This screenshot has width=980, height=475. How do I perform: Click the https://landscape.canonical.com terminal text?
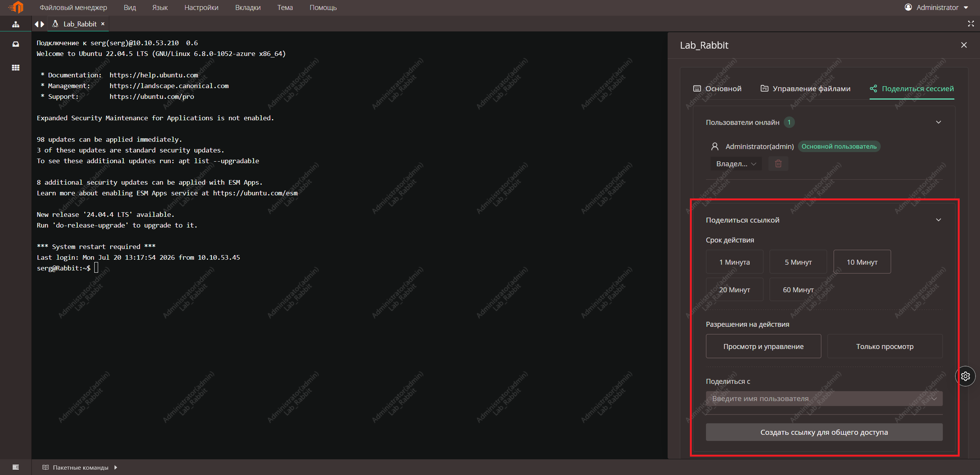(x=169, y=86)
